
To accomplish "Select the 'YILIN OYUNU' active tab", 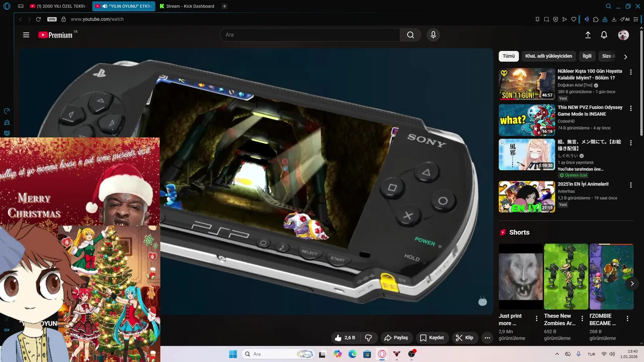I will coord(124,6).
